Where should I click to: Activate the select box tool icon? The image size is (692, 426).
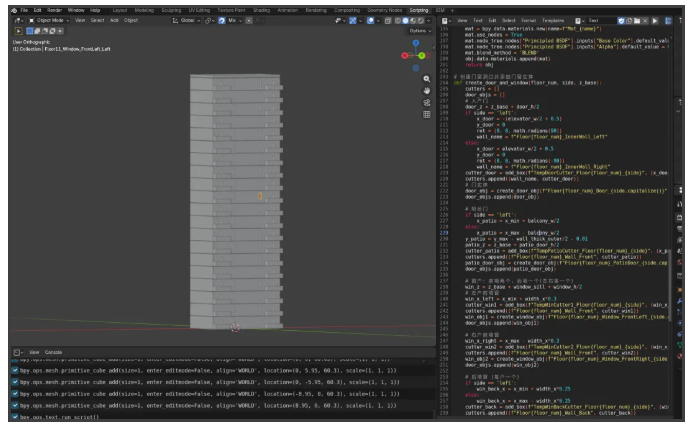click(x=19, y=31)
